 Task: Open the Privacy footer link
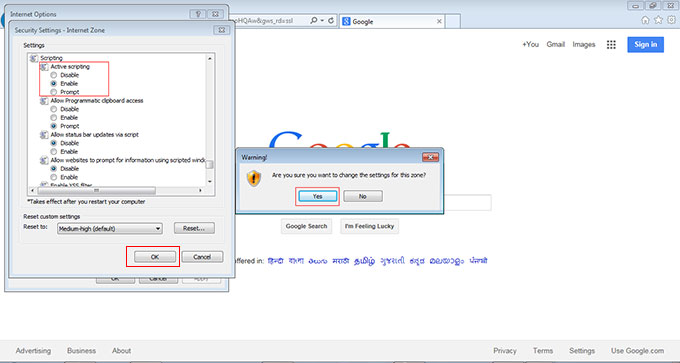pyautogui.click(x=505, y=351)
